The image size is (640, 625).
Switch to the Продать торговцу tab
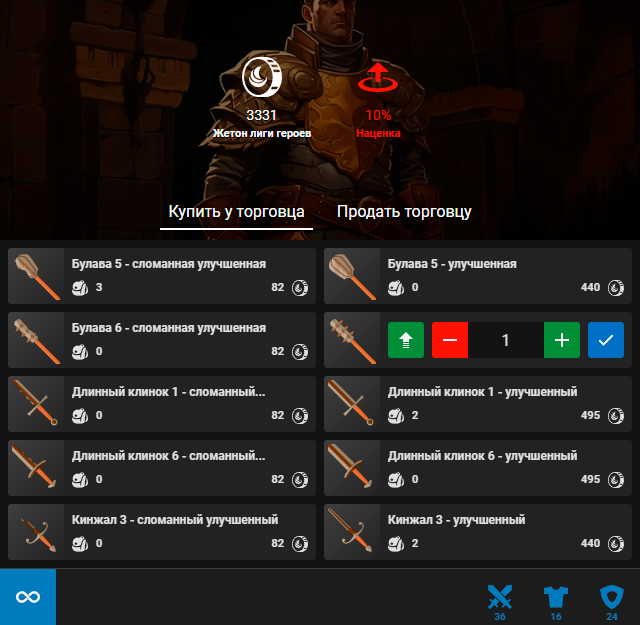tap(404, 212)
